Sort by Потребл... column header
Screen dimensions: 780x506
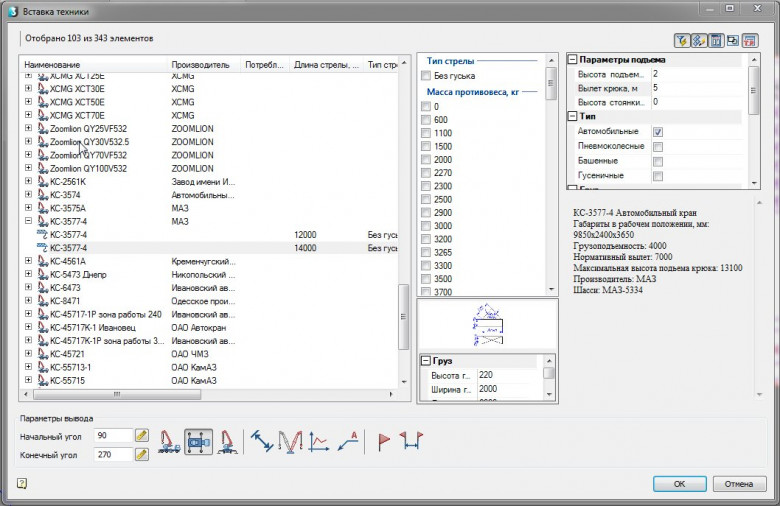(265, 65)
